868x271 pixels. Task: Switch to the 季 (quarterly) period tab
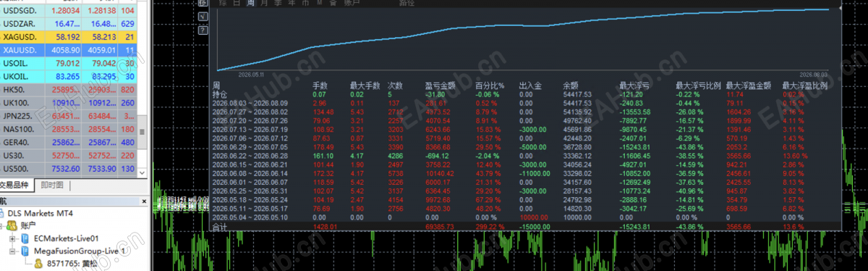pos(277,4)
